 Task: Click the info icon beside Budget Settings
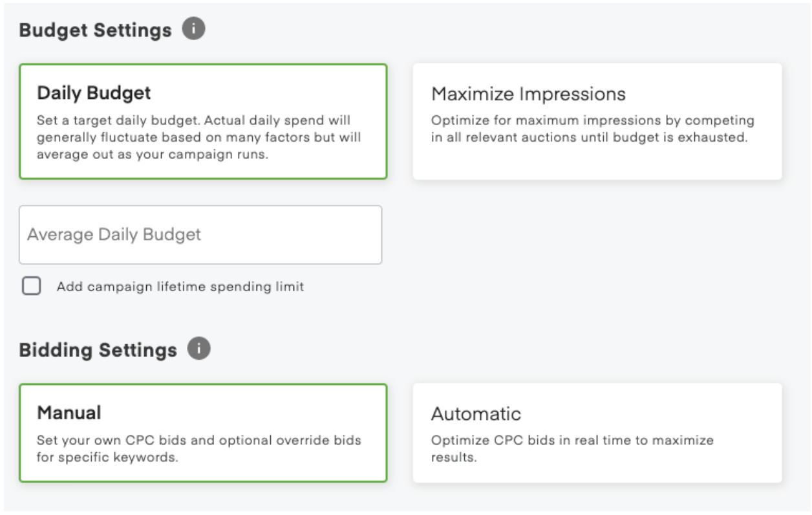click(x=193, y=29)
